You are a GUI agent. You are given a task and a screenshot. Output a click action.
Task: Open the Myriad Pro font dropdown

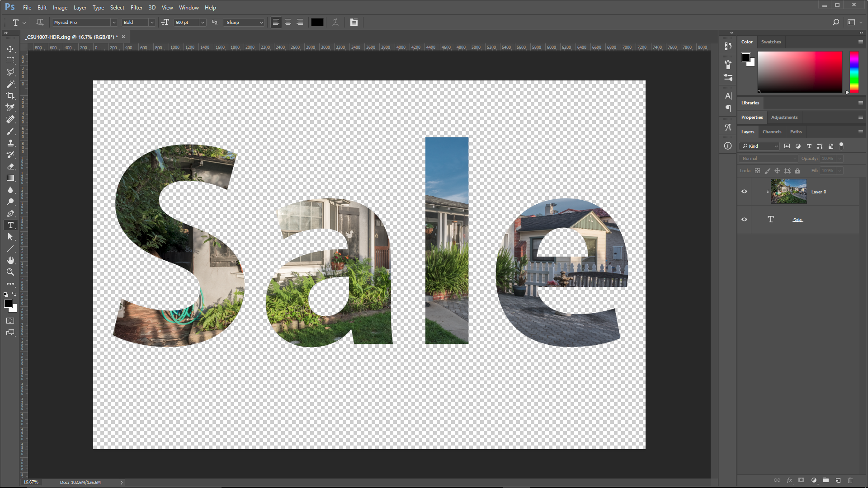pos(114,22)
